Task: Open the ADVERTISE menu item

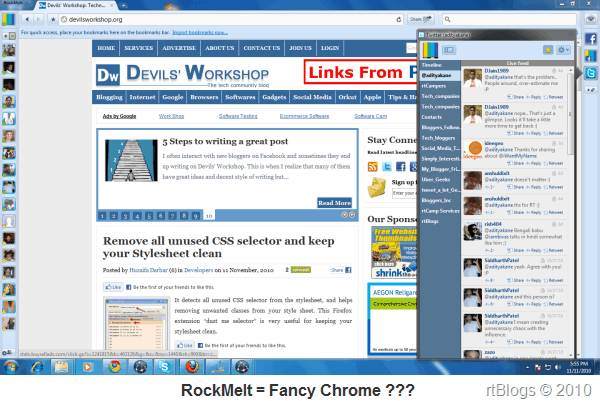Action: coord(179,48)
